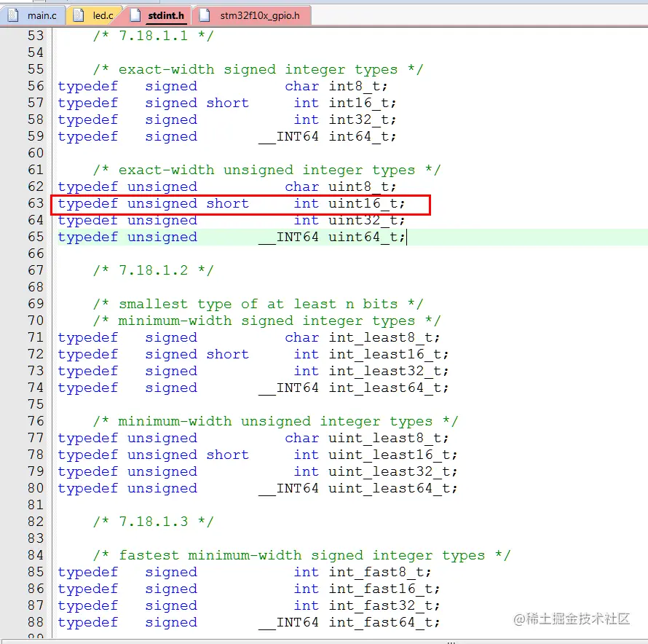The width and height of the screenshot is (648, 644).
Task: Click smallest type of at least n bits comment
Action: point(258,304)
